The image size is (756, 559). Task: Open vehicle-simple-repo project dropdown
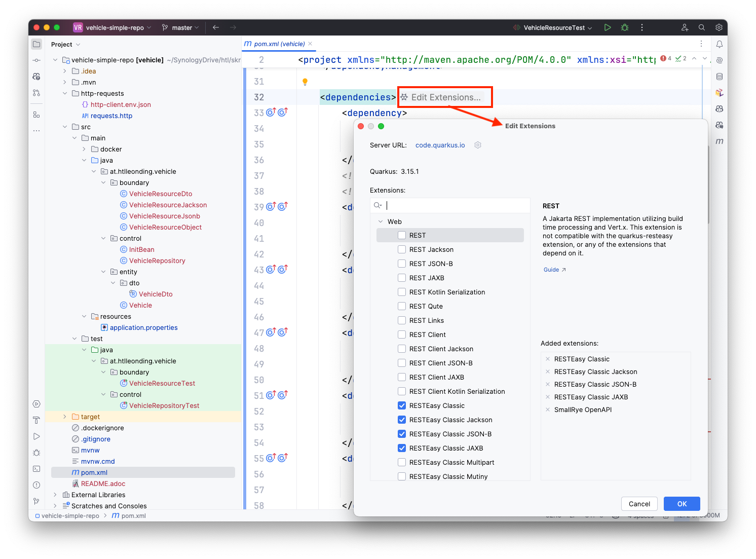(112, 27)
